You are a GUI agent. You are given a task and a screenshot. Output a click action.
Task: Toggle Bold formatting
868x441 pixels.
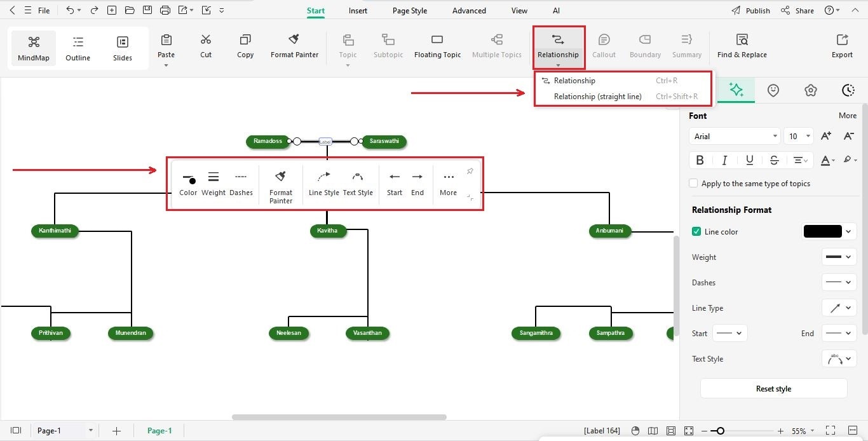[700, 160]
